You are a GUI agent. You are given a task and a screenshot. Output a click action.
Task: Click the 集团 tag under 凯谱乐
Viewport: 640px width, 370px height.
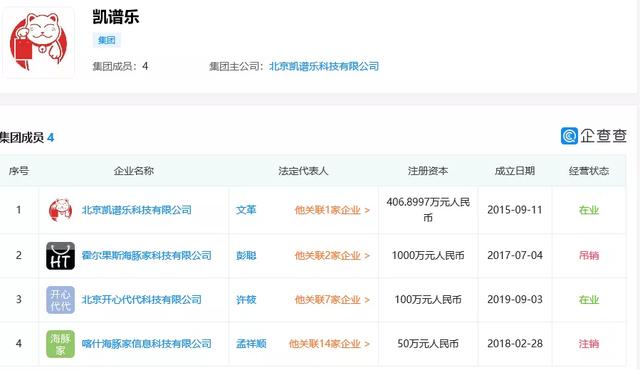pos(107,40)
